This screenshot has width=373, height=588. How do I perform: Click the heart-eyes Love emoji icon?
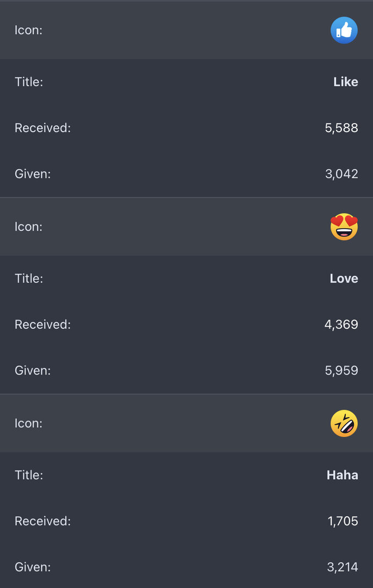(x=344, y=226)
